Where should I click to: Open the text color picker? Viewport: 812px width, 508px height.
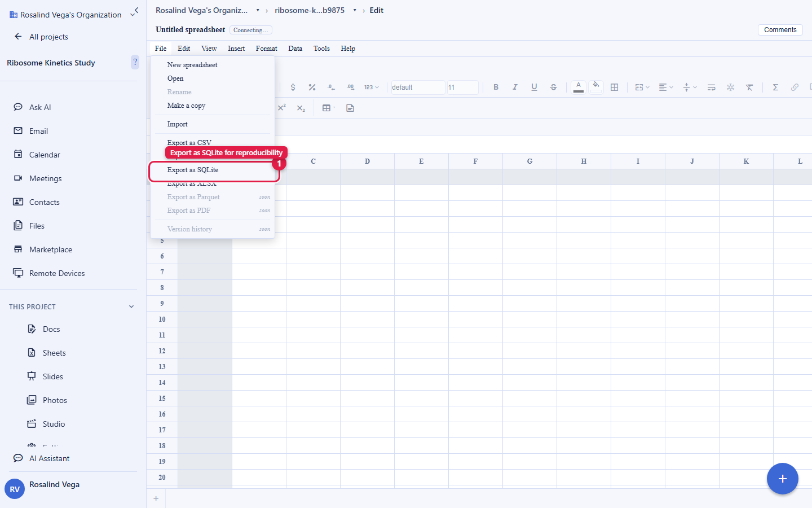(579, 87)
